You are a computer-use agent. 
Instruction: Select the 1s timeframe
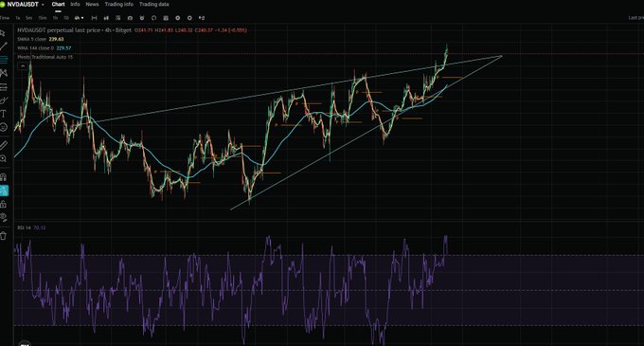(18, 18)
